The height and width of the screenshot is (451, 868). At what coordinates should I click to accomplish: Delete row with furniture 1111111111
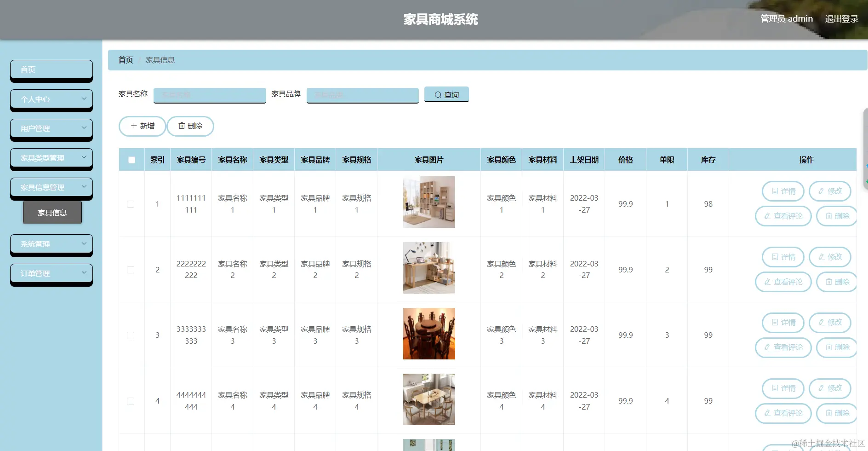(837, 216)
